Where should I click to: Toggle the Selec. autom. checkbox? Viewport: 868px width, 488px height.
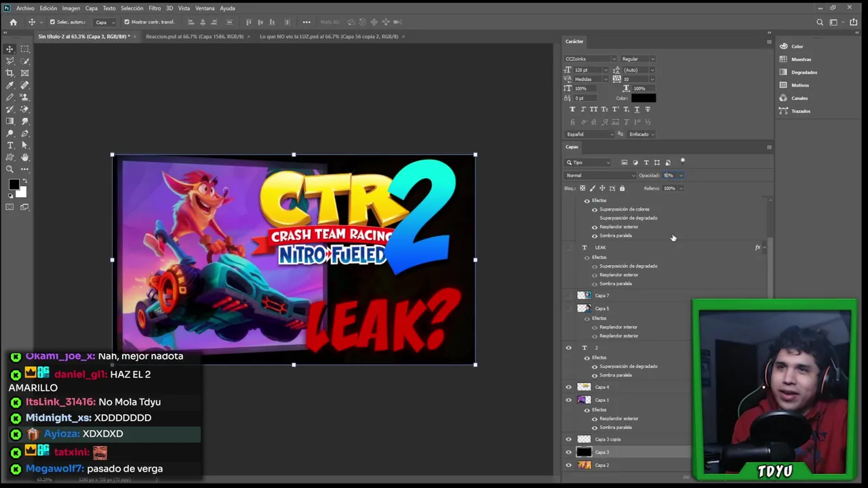click(52, 22)
